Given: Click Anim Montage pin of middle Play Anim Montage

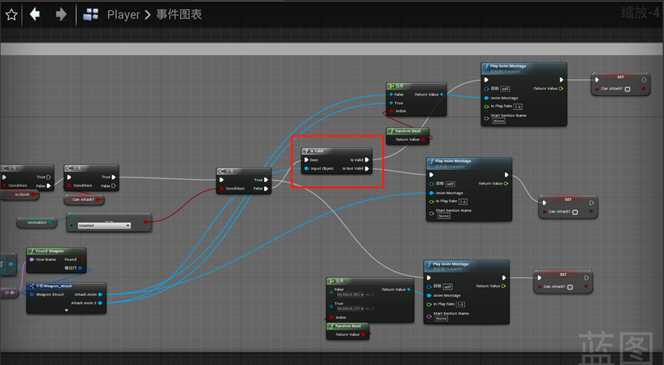Looking at the screenshot, I should coord(432,193).
